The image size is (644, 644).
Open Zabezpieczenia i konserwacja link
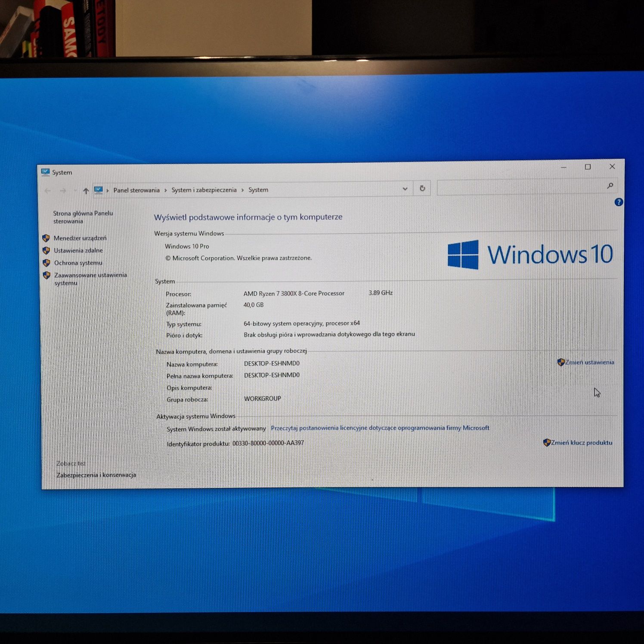96,475
